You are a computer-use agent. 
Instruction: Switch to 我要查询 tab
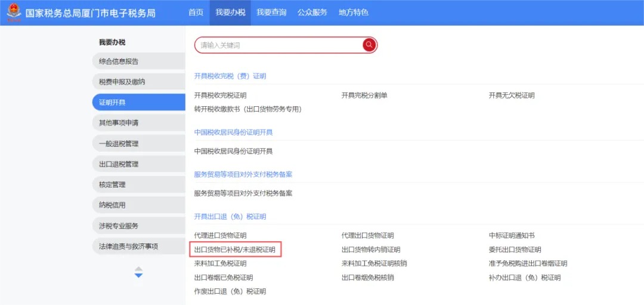(x=271, y=13)
